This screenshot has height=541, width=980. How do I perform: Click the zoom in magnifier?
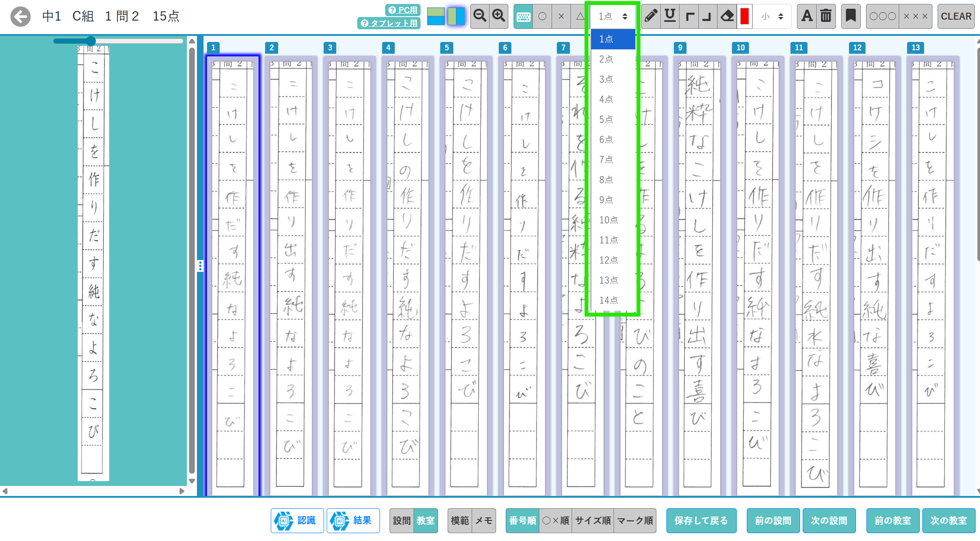(499, 17)
